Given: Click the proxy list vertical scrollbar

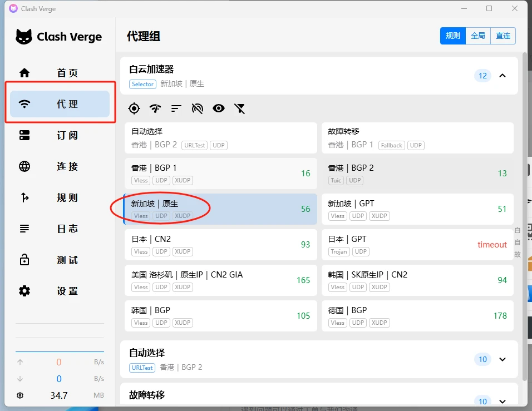Looking at the screenshot, I should 524,222.
